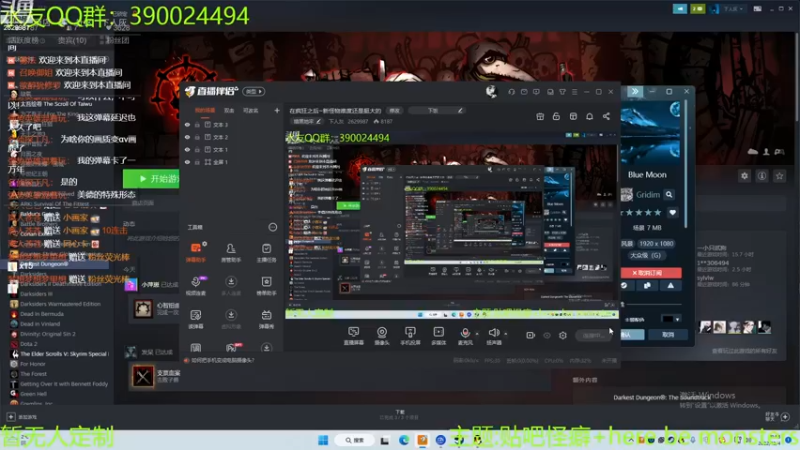The width and height of the screenshot is (800, 450).
Task: Select the third scene tab
Action: 250,110
